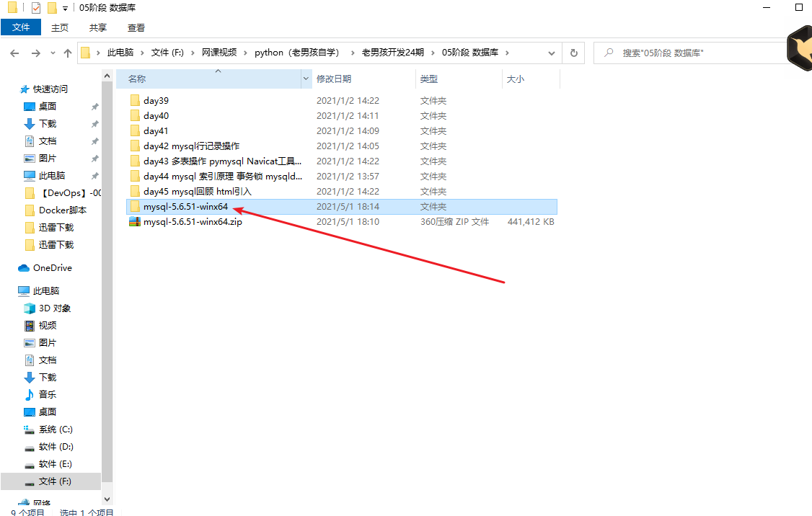This screenshot has width=812, height=516.
Task: Refresh the current folder view
Action: 574,53
